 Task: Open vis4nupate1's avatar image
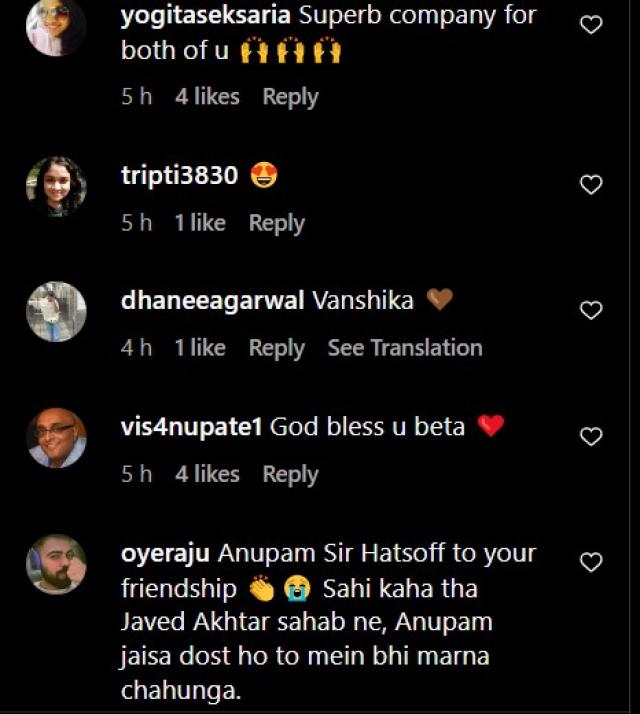pyautogui.click(x=56, y=438)
